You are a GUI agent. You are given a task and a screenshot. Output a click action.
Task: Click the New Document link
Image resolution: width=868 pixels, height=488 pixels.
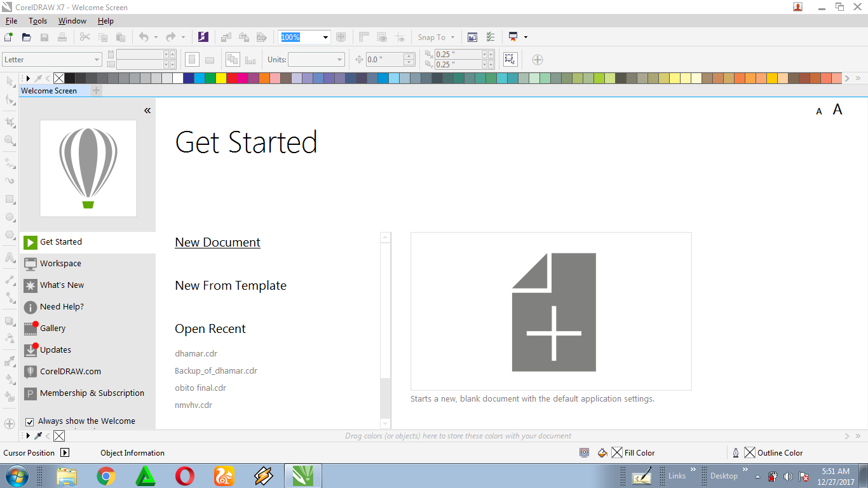218,243
